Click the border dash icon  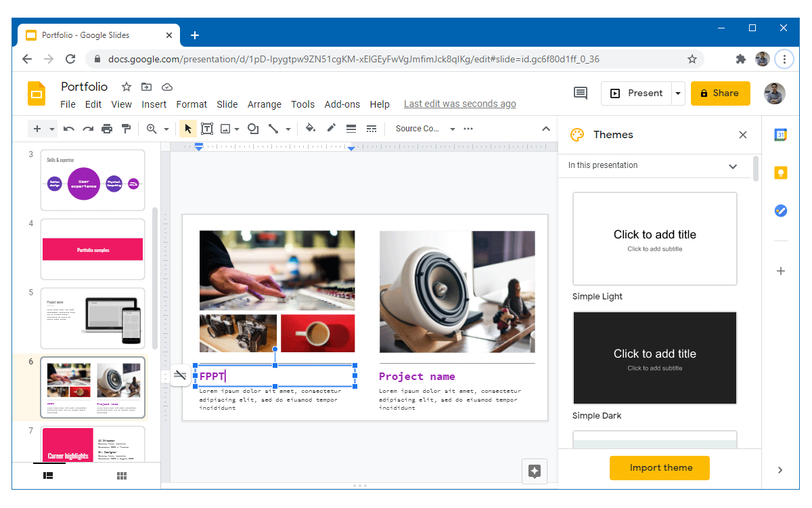tap(371, 128)
